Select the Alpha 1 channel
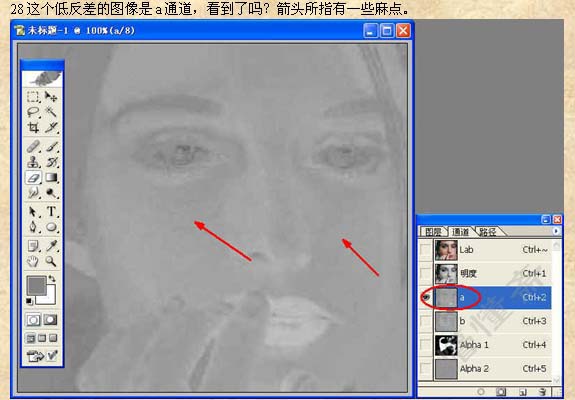 coord(491,345)
